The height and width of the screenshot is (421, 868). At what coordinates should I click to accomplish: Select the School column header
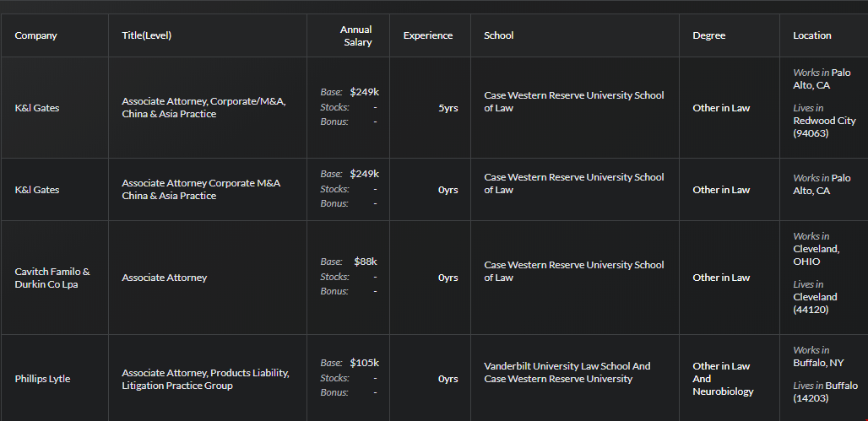click(x=498, y=35)
